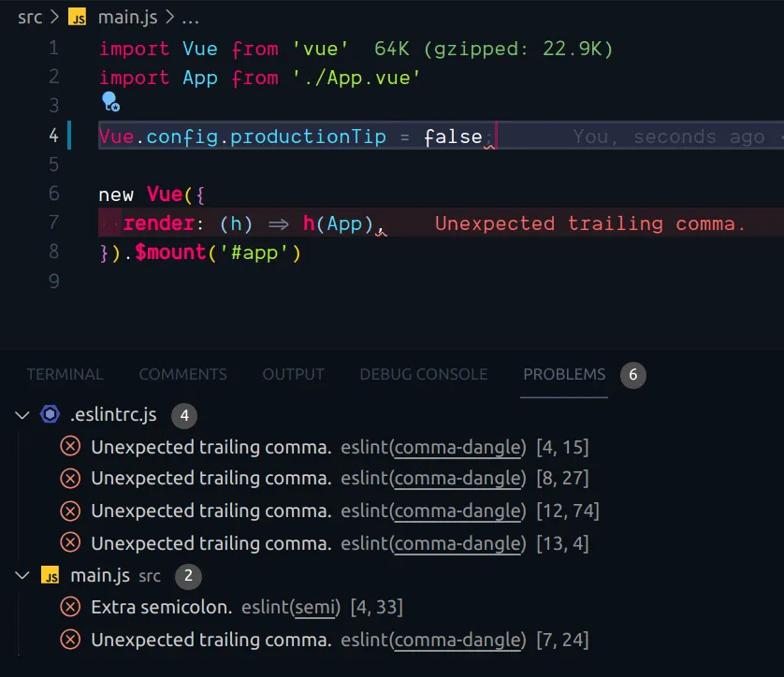
Task: Click the src breadcrumb segment
Action: click(x=30, y=18)
